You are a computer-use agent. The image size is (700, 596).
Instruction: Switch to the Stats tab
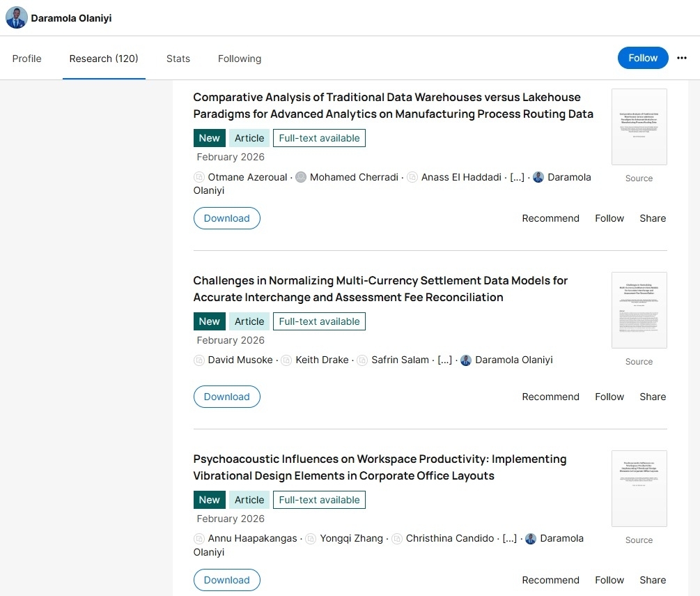click(178, 59)
